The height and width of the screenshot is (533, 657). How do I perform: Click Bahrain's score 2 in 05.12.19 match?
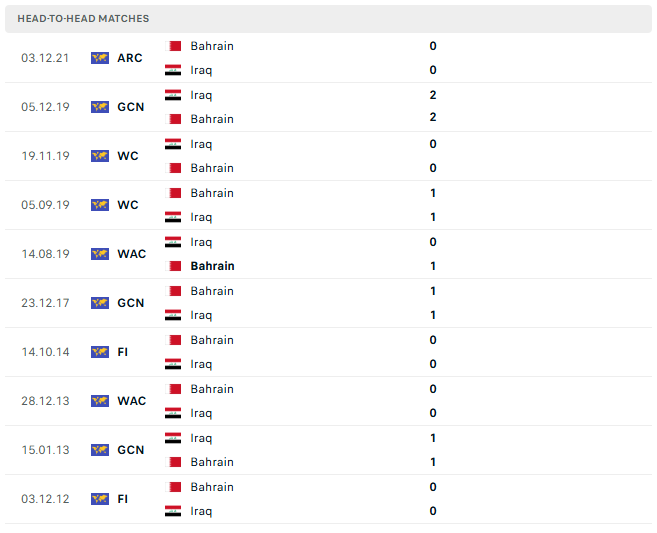(433, 117)
